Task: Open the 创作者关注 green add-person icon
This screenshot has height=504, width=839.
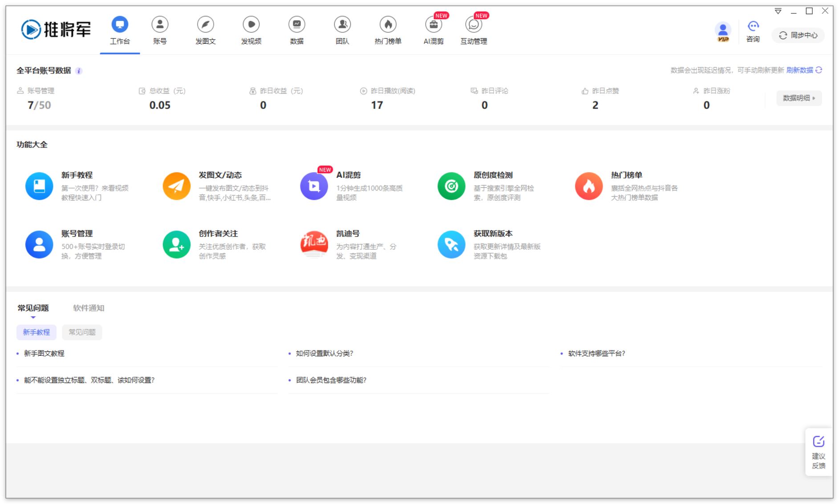Action: click(177, 244)
